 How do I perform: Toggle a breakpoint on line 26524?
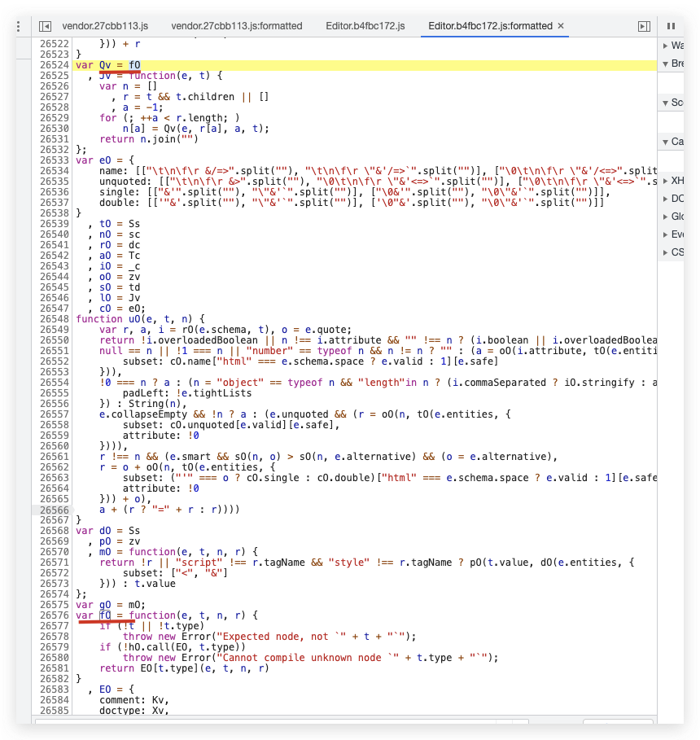pyautogui.click(x=57, y=64)
